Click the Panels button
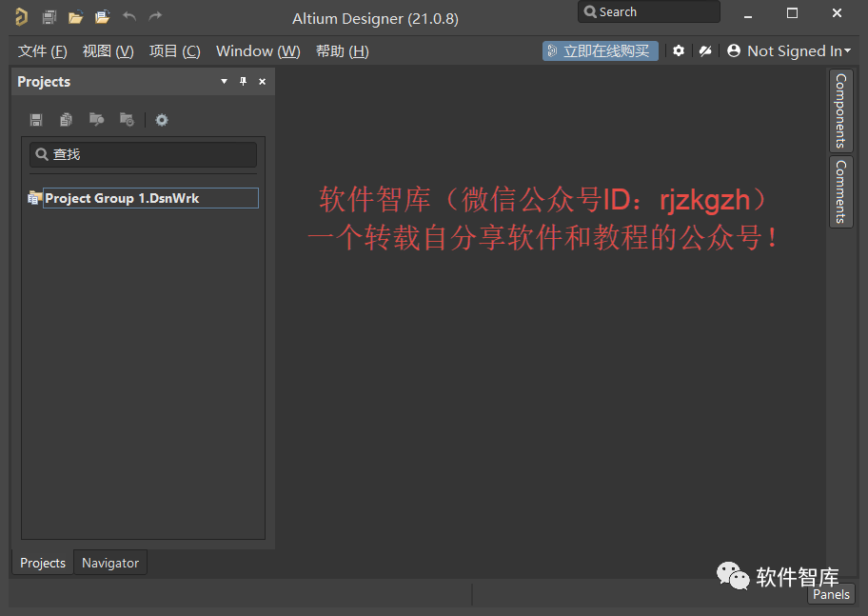 click(x=831, y=594)
